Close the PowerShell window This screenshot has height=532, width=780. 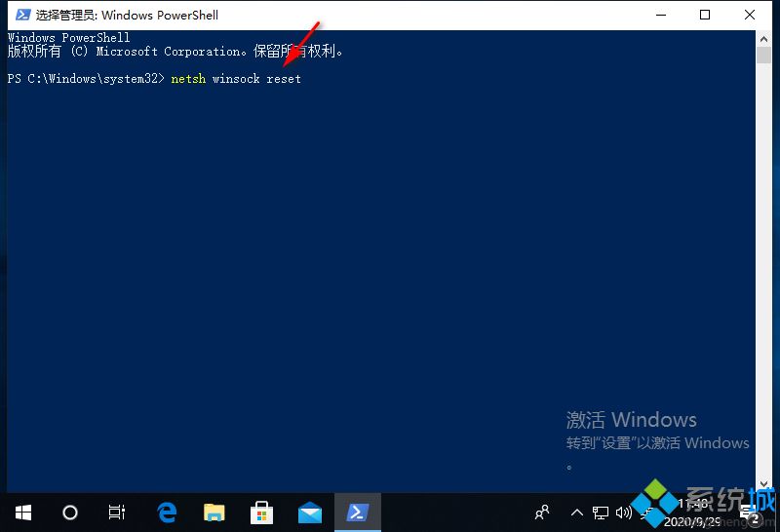click(x=750, y=15)
